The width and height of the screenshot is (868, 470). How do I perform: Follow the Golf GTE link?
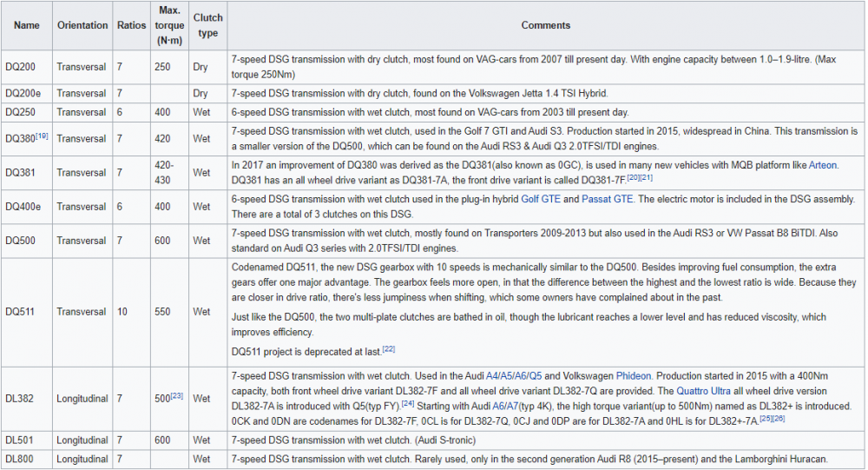(540, 199)
